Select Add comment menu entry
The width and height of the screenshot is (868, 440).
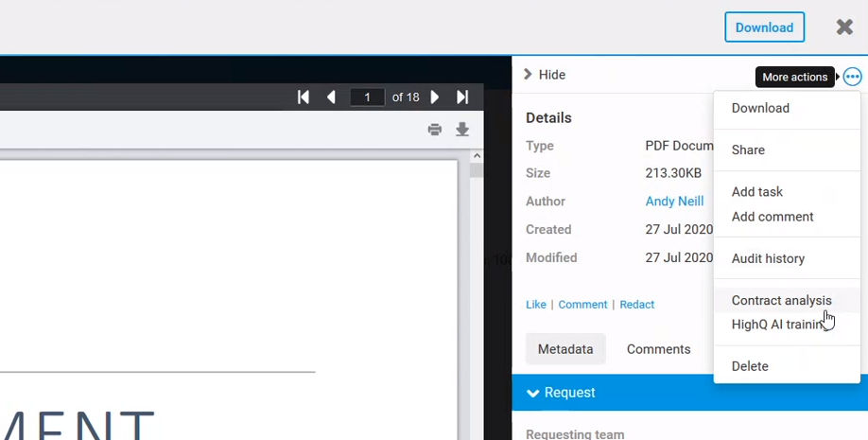point(773,217)
